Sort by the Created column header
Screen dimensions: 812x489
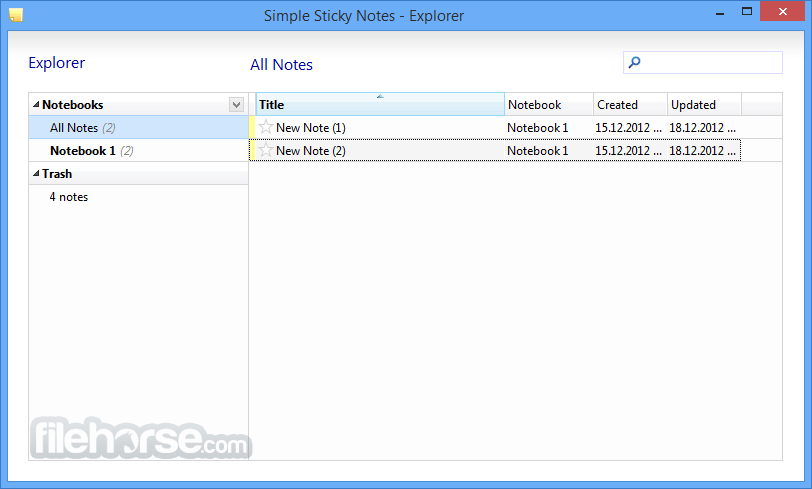[x=630, y=105]
